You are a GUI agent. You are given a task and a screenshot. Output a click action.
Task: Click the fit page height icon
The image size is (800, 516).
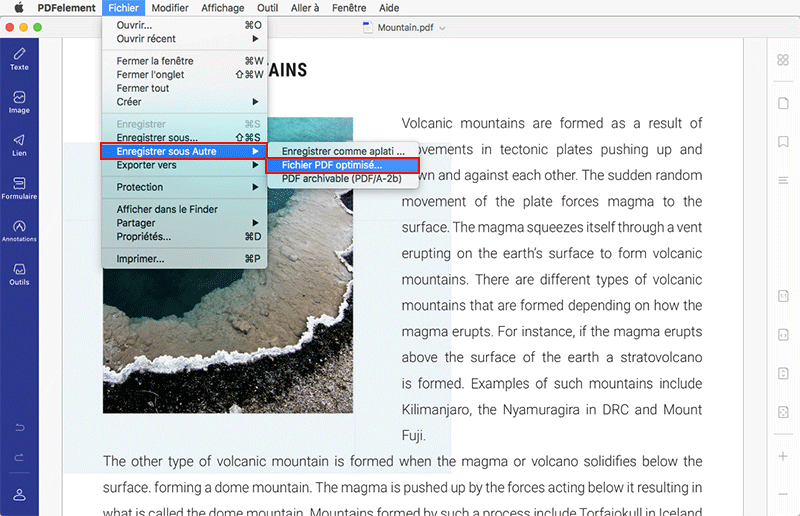783,373
